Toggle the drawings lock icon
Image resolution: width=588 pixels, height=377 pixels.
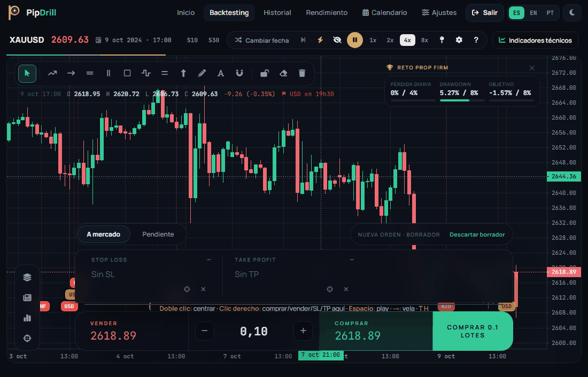(265, 74)
